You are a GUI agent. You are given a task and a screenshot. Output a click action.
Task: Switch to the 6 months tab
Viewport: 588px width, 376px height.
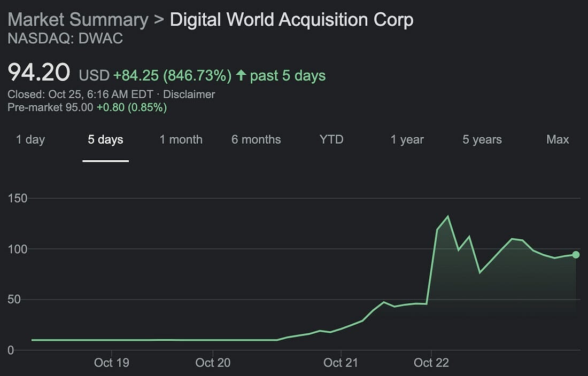tap(256, 140)
